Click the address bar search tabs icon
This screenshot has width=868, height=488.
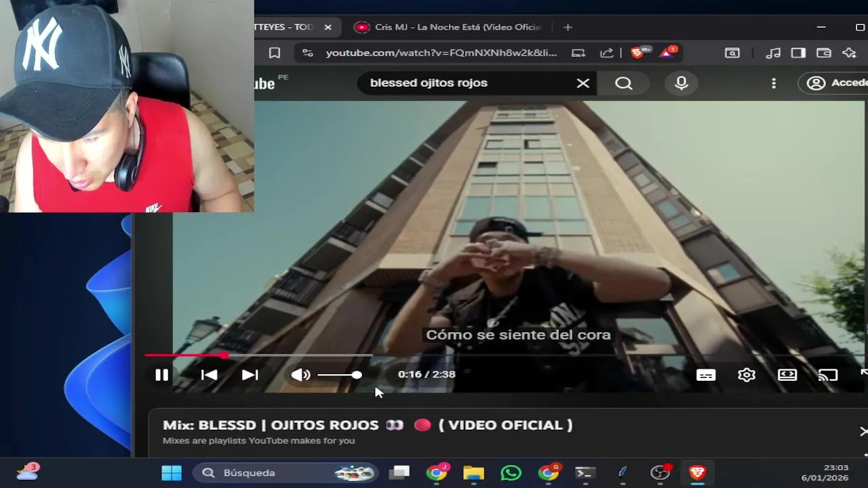click(732, 53)
